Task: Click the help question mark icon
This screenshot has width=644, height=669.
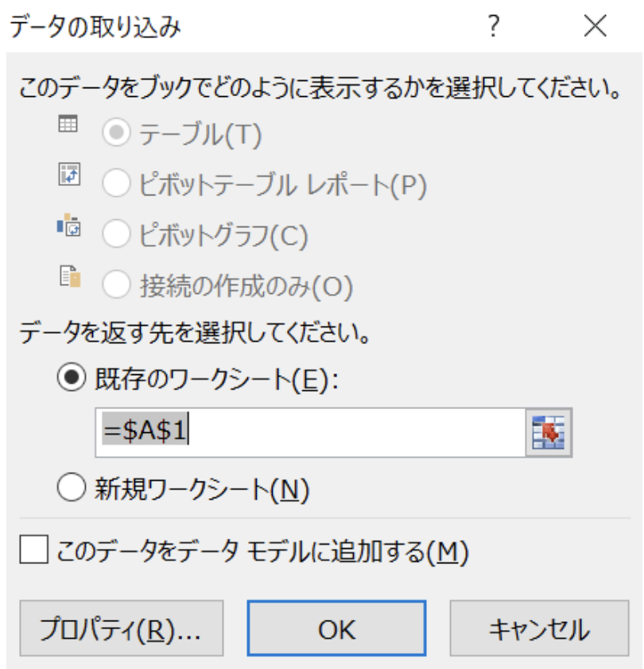Action: pyautogui.click(x=494, y=28)
